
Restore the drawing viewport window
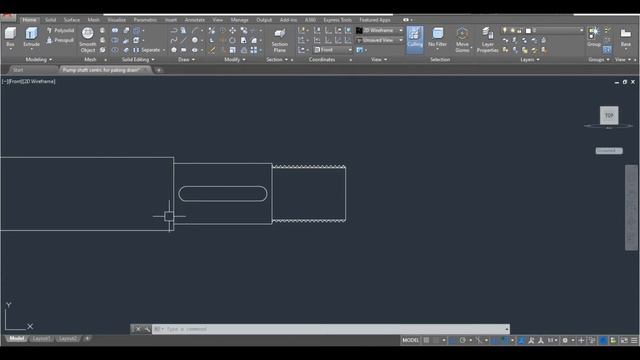pos(624,82)
